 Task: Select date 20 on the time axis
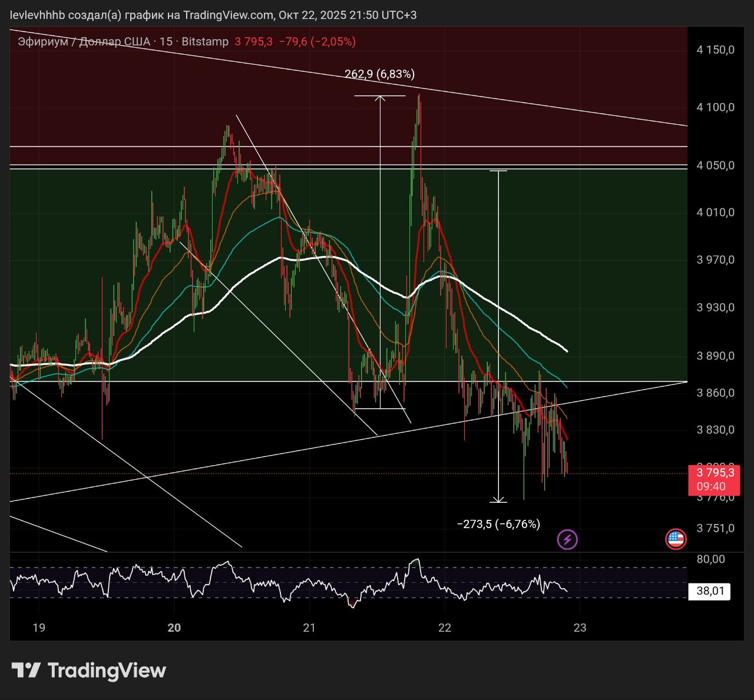(174, 628)
